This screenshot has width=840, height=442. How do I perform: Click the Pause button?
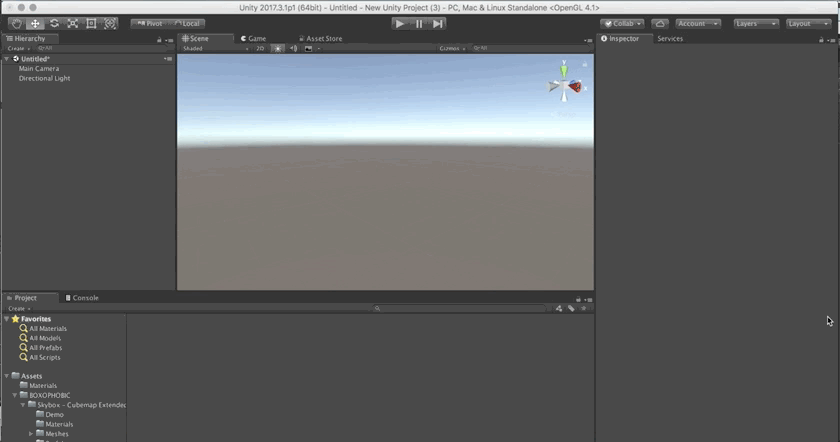pos(419,24)
